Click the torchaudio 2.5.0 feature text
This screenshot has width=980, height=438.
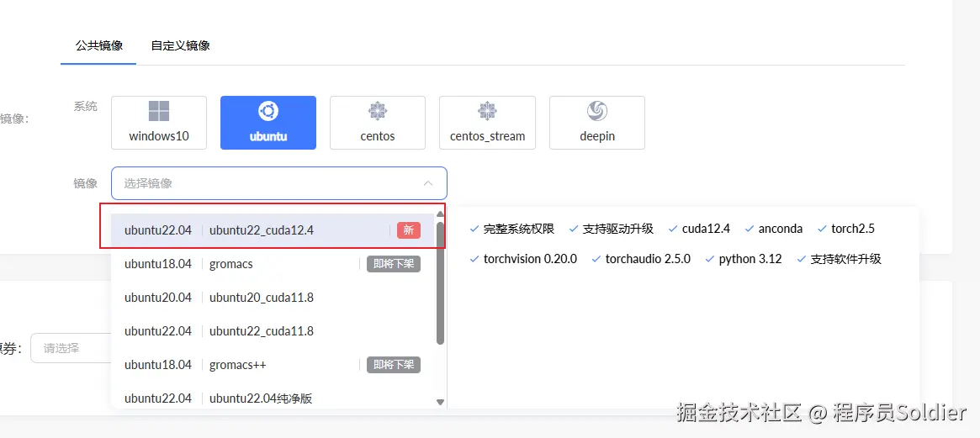648,259
